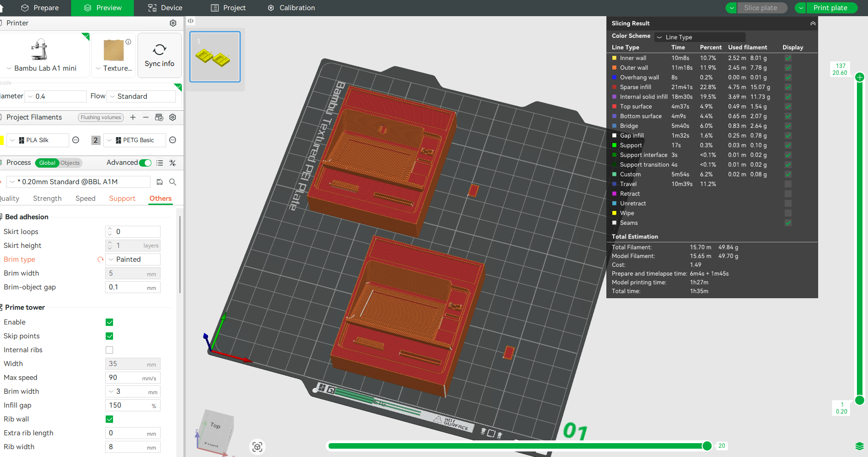
Task: Open Flushing volumes
Action: click(x=101, y=117)
